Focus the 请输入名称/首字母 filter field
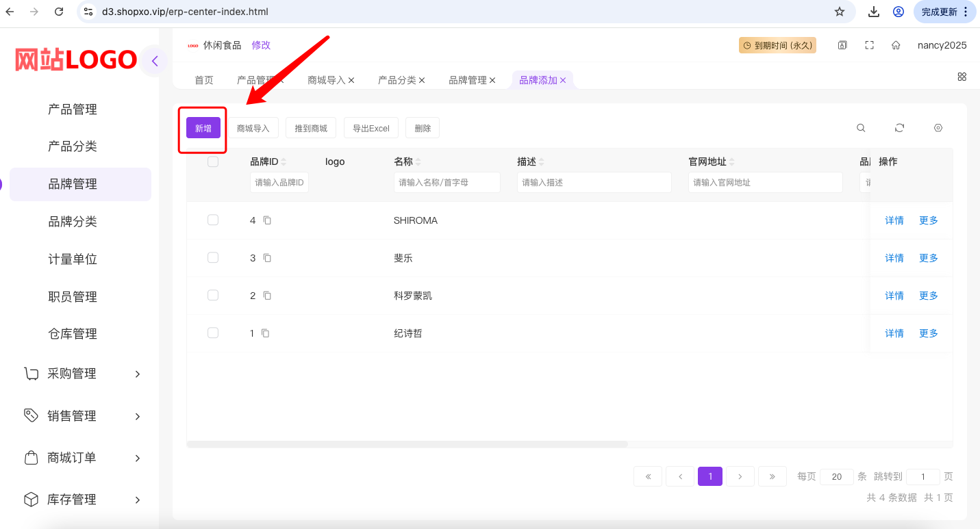The width and height of the screenshot is (980, 529). coord(447,183)
